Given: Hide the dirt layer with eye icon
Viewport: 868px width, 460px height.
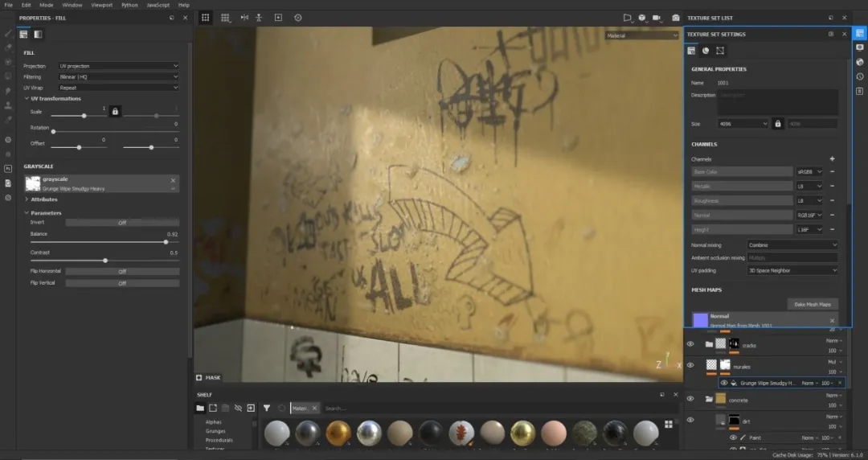Looking at the screenshot, I should (690, 420).
